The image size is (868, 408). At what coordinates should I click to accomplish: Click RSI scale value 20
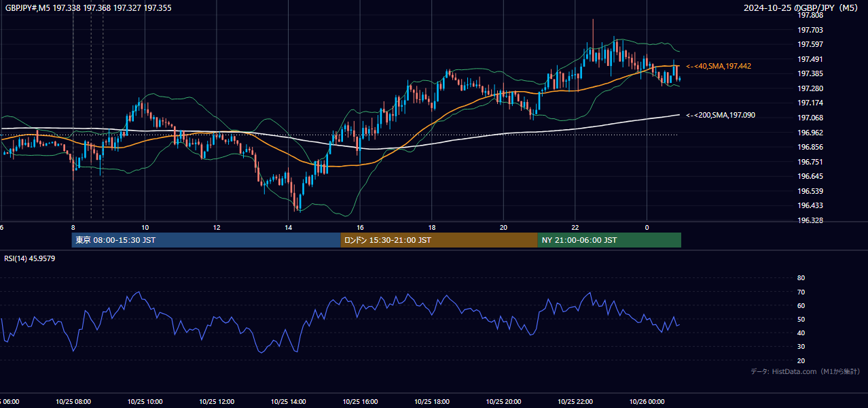(x=801, y=360)
